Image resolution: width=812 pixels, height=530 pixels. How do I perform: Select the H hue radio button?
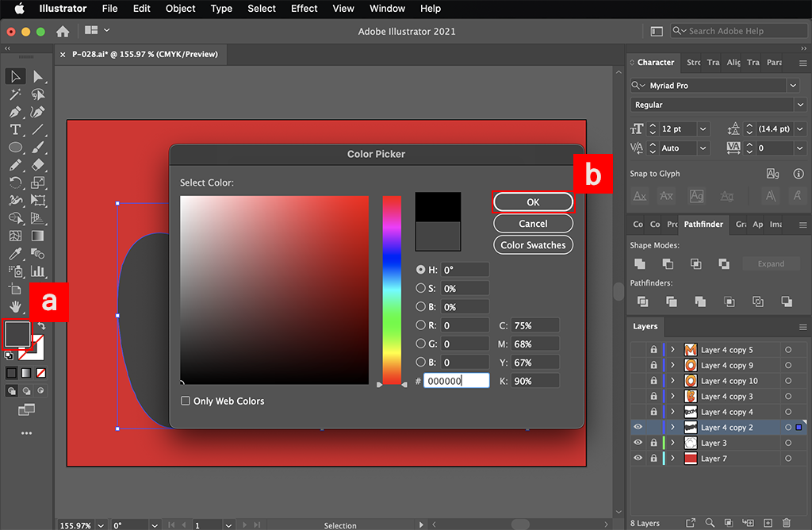[x=420, y=270]
